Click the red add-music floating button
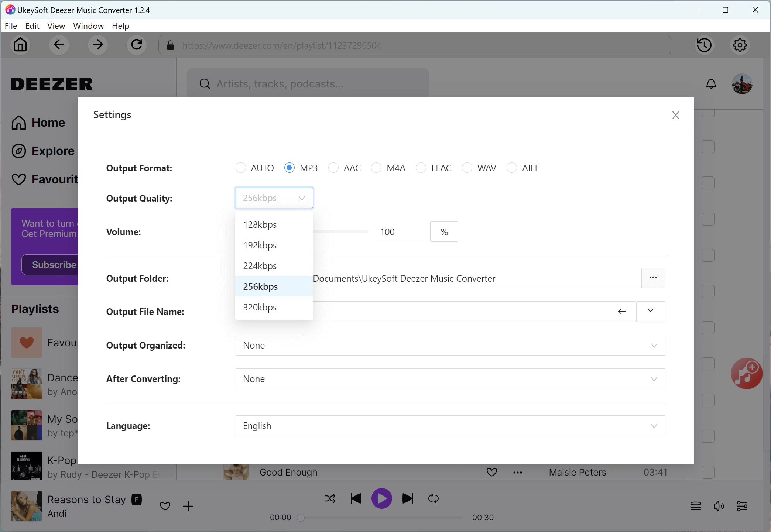The image size is (771, 532). 746,373
